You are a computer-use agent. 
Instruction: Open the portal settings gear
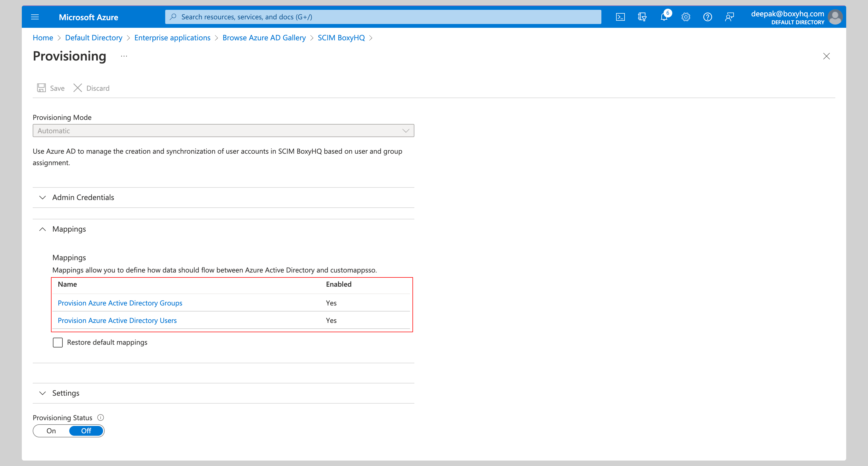[x=686, y=17]
